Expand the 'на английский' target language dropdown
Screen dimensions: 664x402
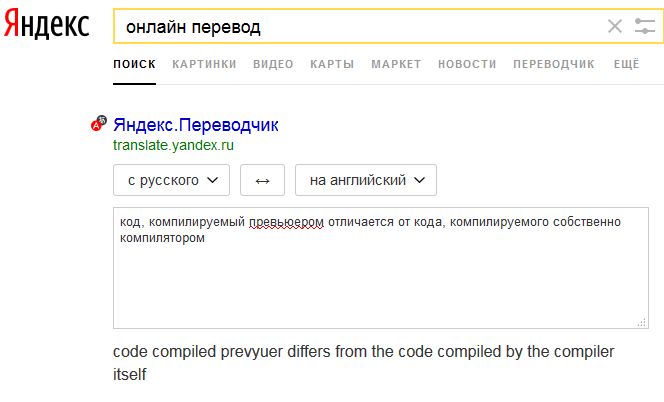click(366, 180)
